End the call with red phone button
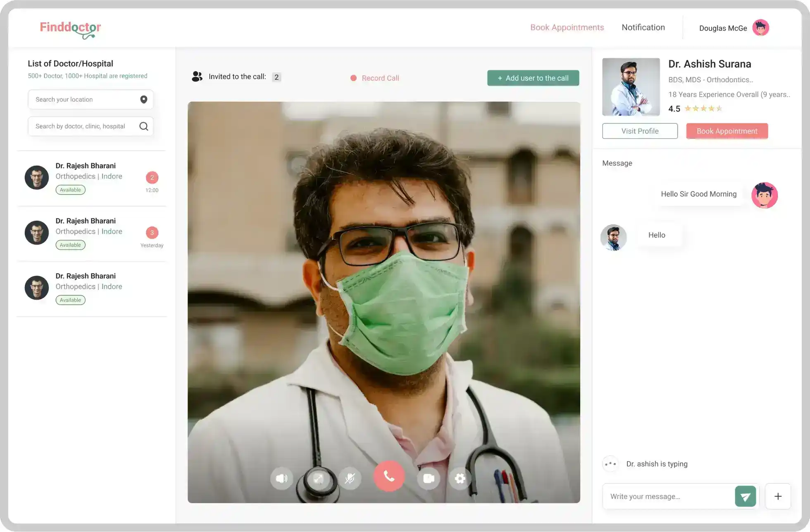This screenshot has height=532, width=810. 389,476
